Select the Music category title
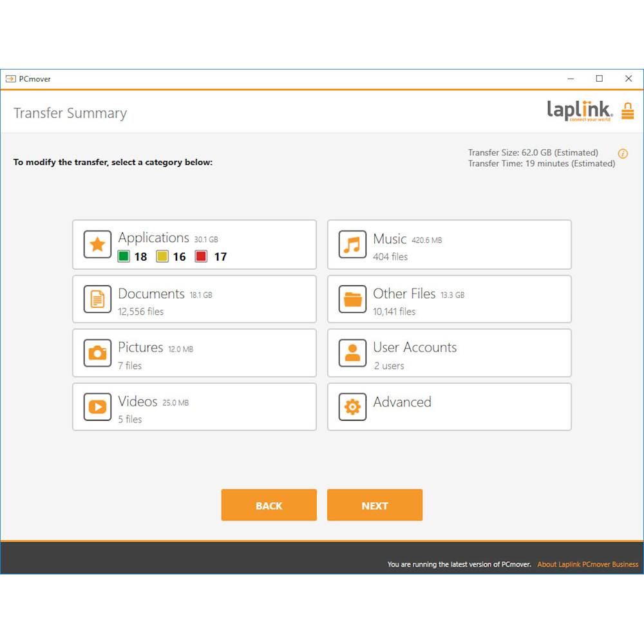The image size is (644, 644). point(390,239)
